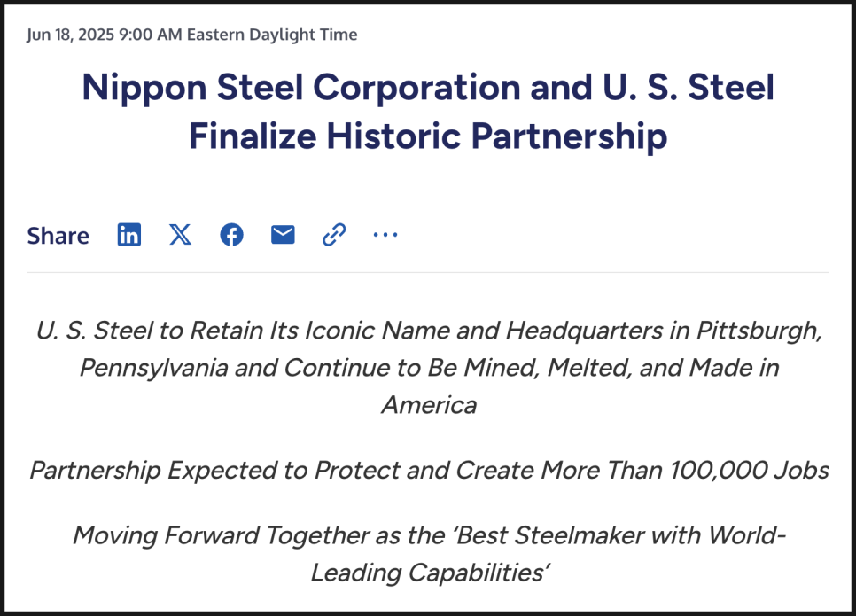The image size is (856, 616).
Task: Open more share options via the ellipsis
Action: [x=385, y=235]
